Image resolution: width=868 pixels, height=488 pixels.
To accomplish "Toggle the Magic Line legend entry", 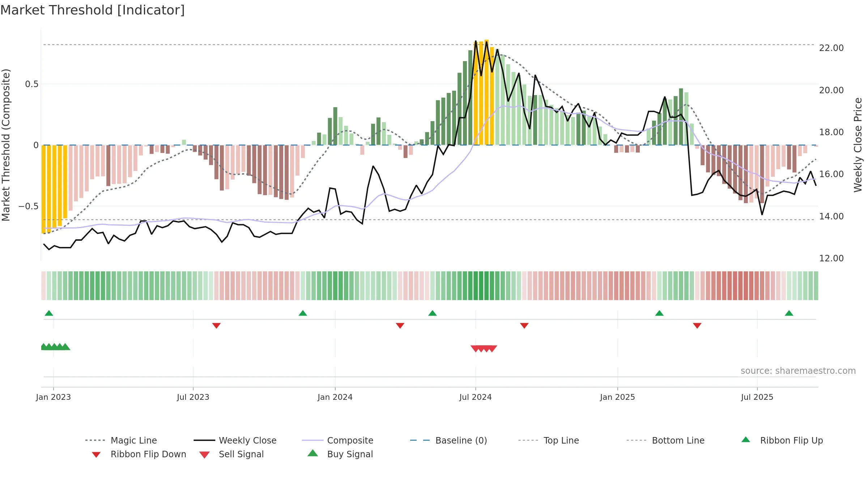I will tap(121, 440).
